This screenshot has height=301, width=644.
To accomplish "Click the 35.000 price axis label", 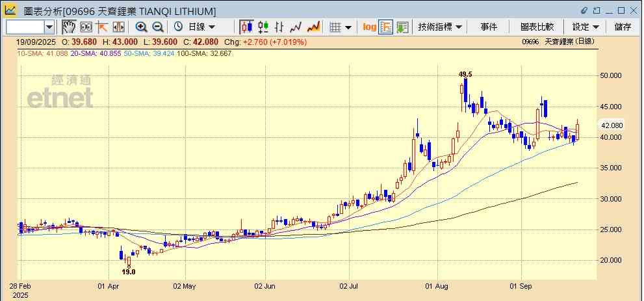I will (x=612, y=168).
